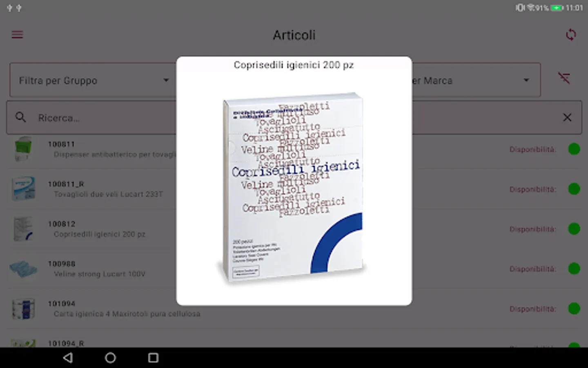Select Carta igienica 4 Maxirotoli row
The image size is (588, 368).
pyautogui.click(x=294, y=309)
